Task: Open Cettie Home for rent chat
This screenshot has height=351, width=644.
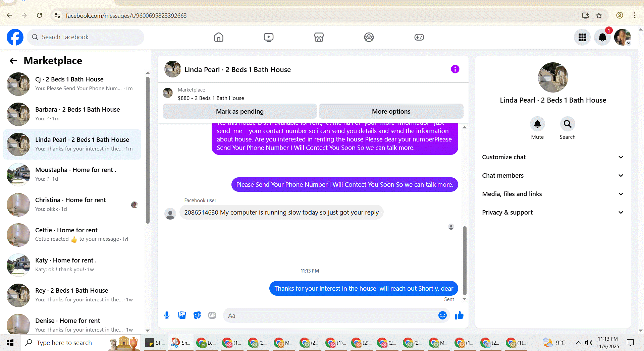Action: pos(72,235)
